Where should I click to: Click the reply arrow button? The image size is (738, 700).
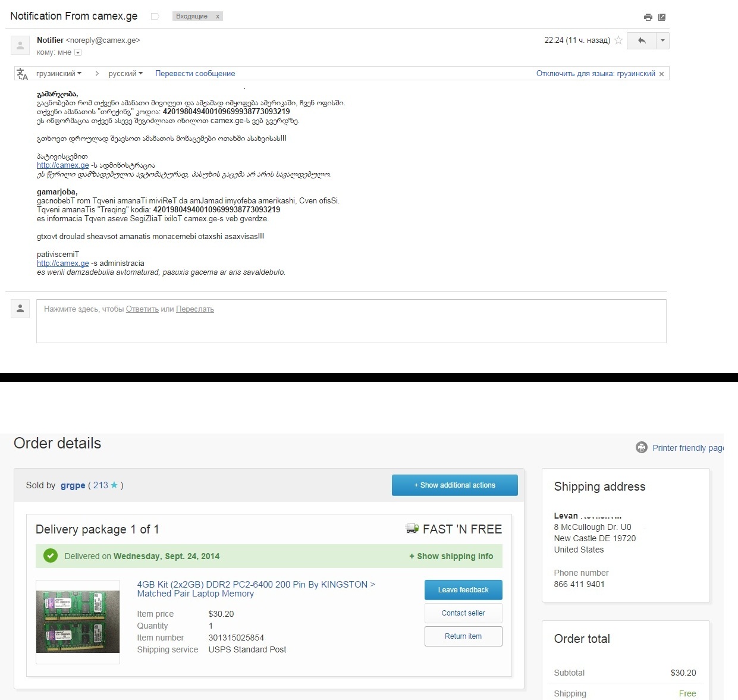[x=642, y=40]
